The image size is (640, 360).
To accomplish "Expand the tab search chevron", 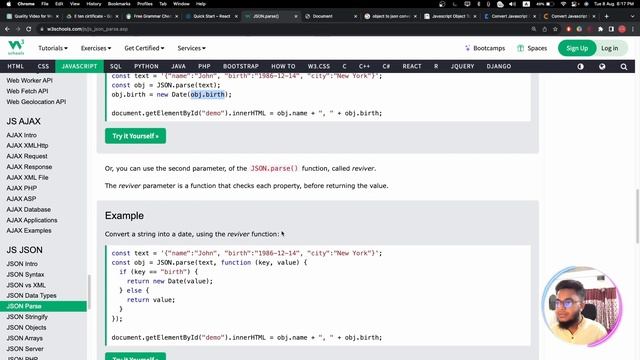I will pos(633,16).
